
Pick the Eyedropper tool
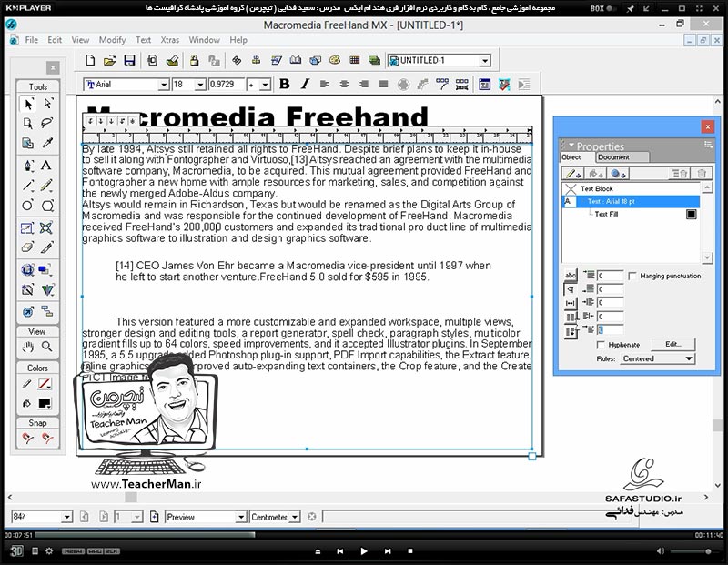point(47,143)
